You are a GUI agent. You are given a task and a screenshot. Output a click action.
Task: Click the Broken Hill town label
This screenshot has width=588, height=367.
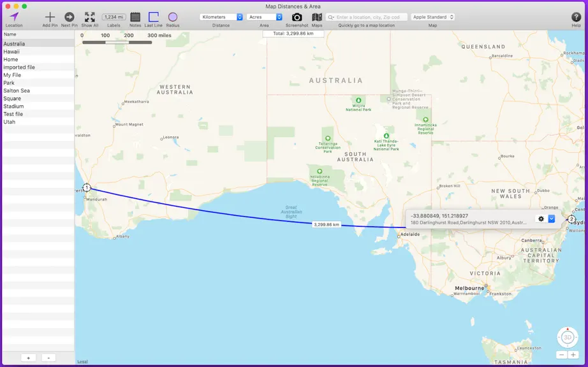[449, 186]
